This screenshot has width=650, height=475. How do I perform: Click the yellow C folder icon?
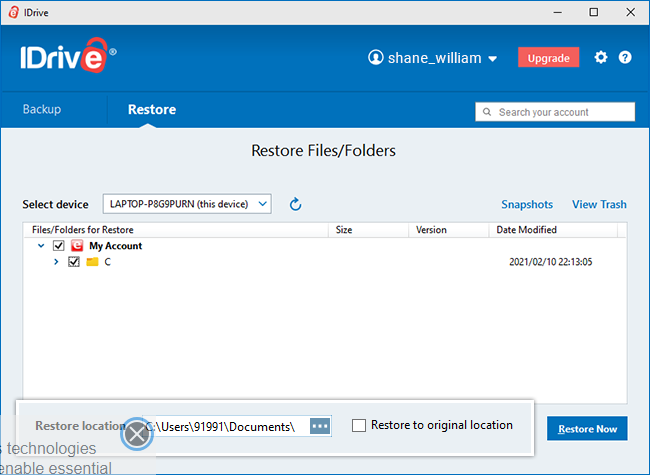click(x=92, y=262)
